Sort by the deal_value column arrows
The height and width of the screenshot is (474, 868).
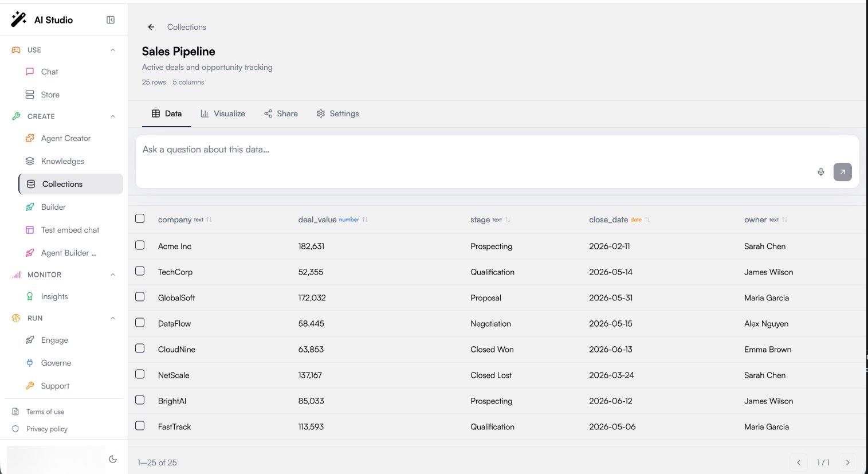pyautogui.click(x=365, y=220)
